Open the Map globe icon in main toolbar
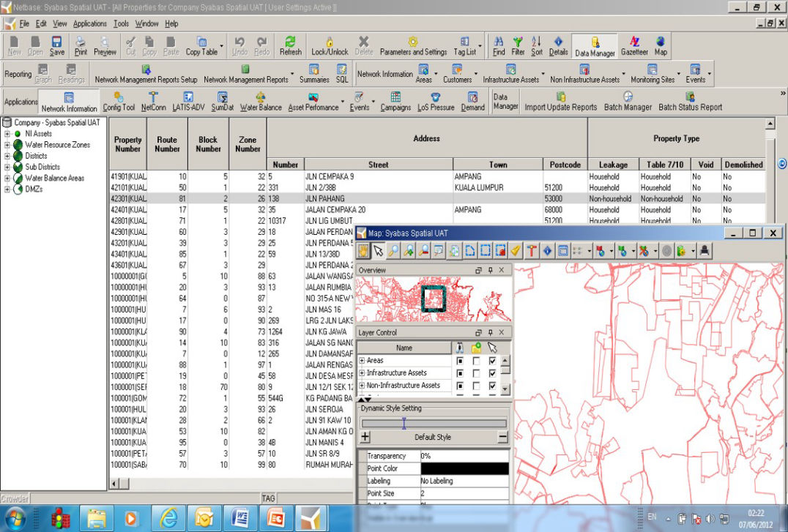788x532 pixels. pyautogui.click(x=661, y=45)
